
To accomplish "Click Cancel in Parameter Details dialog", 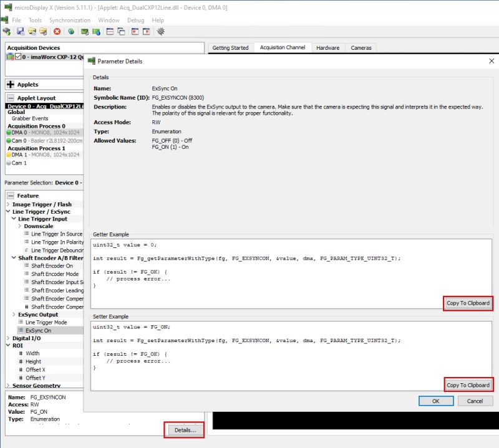I will (x=475, y=401).
